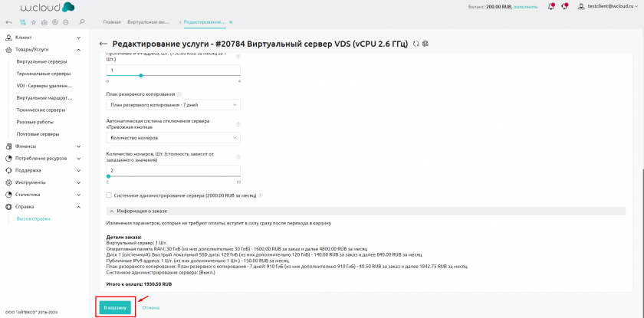644x318 pixels.
Task: Click the Количество номеров value input field
Action: coord(173,171)
